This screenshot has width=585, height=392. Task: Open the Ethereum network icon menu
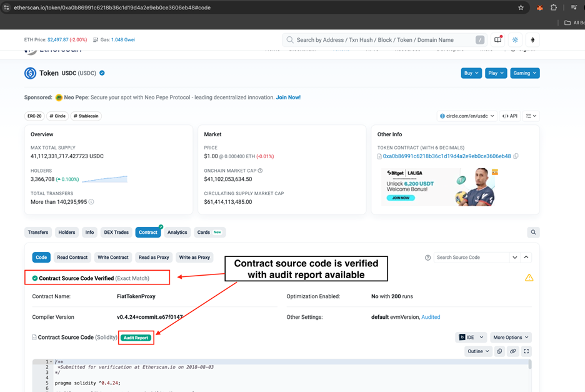pyautogui.click(x=532, y=40)
